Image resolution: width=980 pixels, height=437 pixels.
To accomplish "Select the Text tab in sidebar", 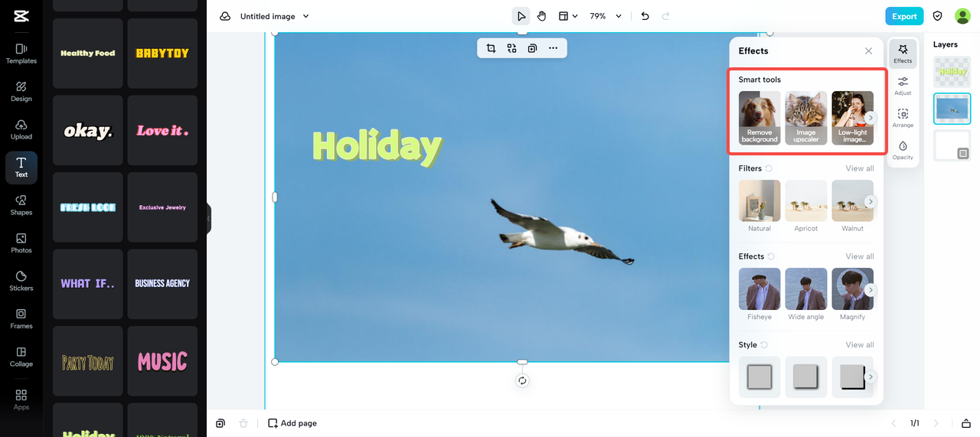I will (21, 168).
